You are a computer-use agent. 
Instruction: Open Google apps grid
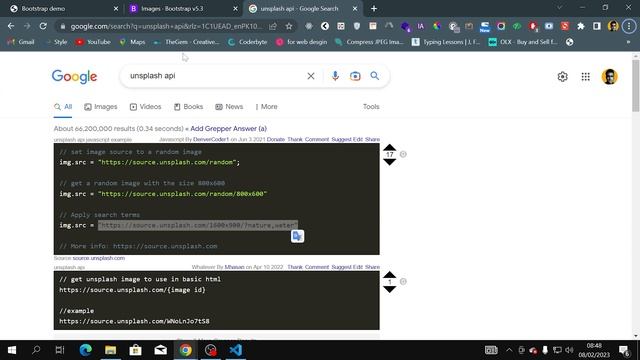[x=586, y=77]
